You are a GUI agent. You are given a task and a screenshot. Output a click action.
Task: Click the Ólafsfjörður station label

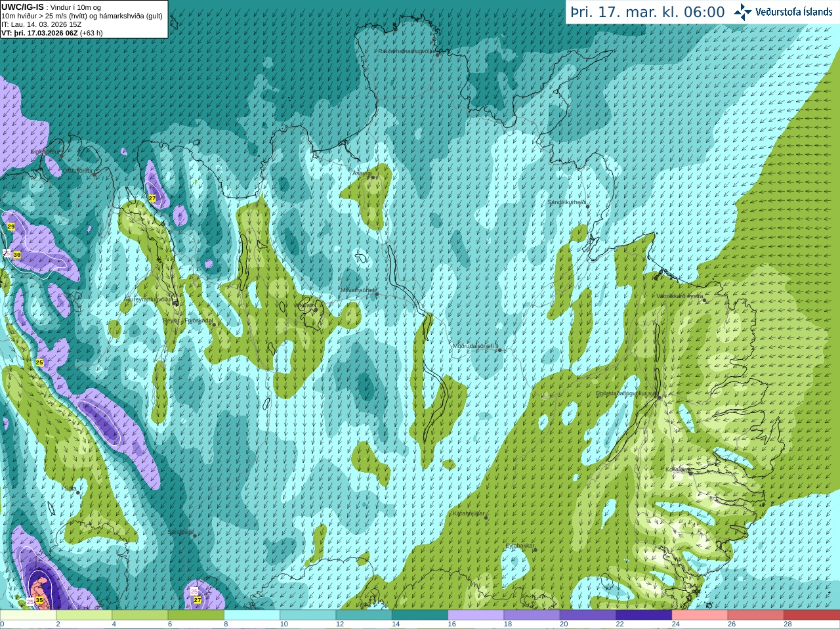78,171
